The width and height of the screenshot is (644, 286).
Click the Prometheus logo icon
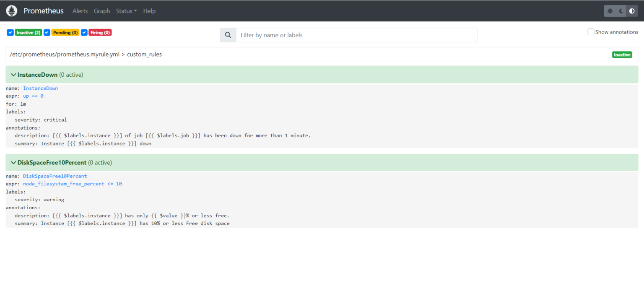pyautogui.click(x=11, y=10)
